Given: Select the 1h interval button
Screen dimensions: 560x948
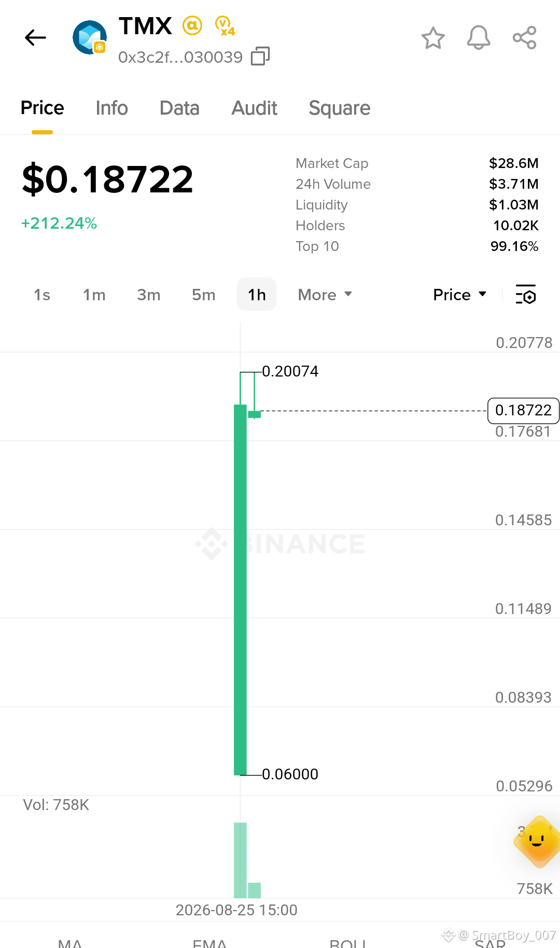Looking at the screenshot, I should click(x=257, y=294).
